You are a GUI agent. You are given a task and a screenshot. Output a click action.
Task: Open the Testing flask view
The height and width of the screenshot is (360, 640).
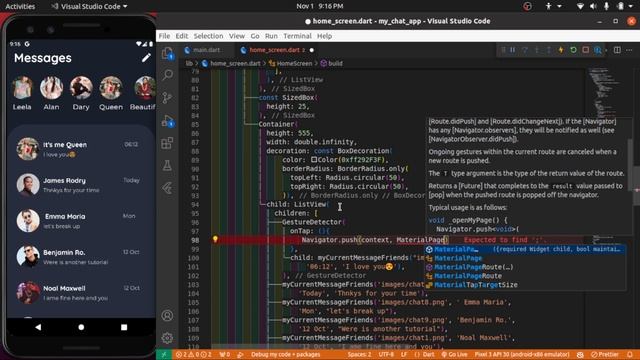[167, 165]
